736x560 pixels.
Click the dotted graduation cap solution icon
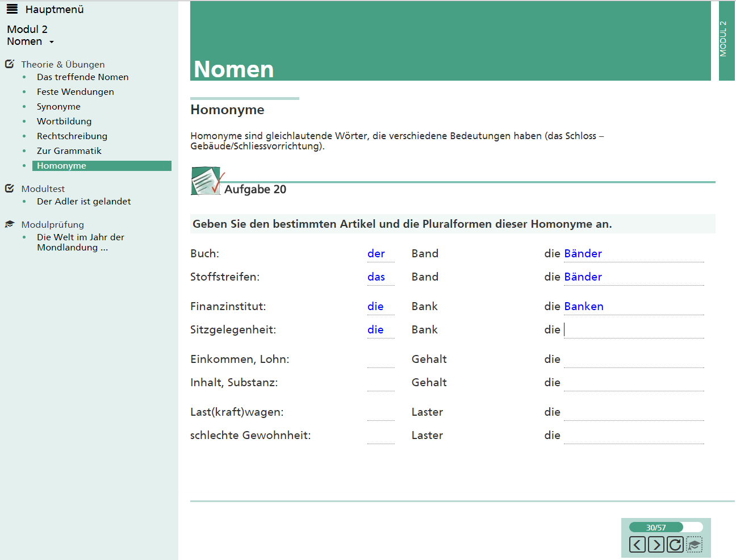pos(694,545)
